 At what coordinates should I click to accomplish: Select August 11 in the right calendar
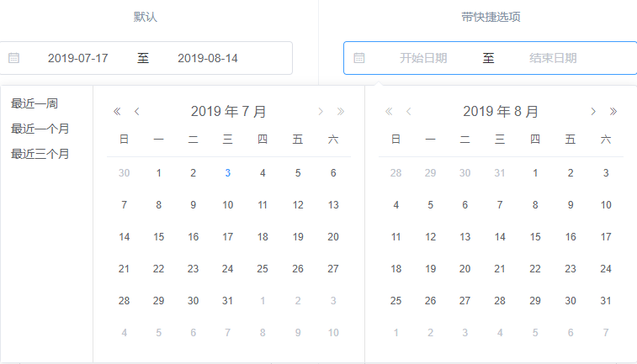tap(396, 236)
